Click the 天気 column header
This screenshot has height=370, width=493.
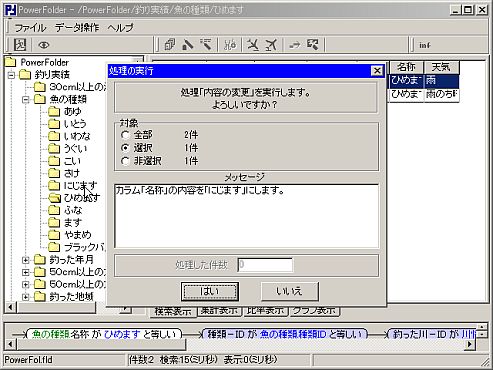[x=441, y=67]
